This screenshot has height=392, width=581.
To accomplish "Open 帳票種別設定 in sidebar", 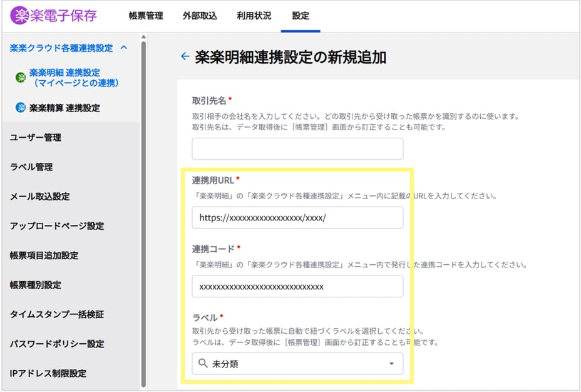I will pyautogui.click(x=36, y=285).
